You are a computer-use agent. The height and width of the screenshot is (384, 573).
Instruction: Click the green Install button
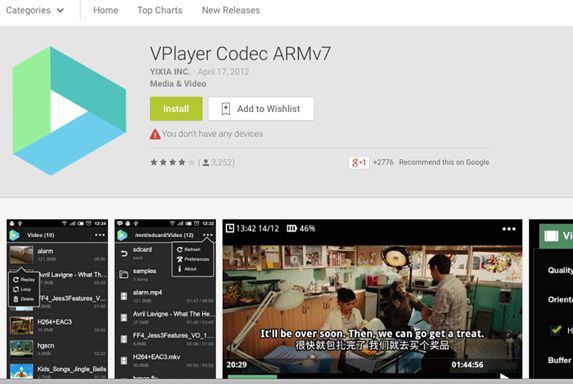pyautogui.click(x=176, y=109)
